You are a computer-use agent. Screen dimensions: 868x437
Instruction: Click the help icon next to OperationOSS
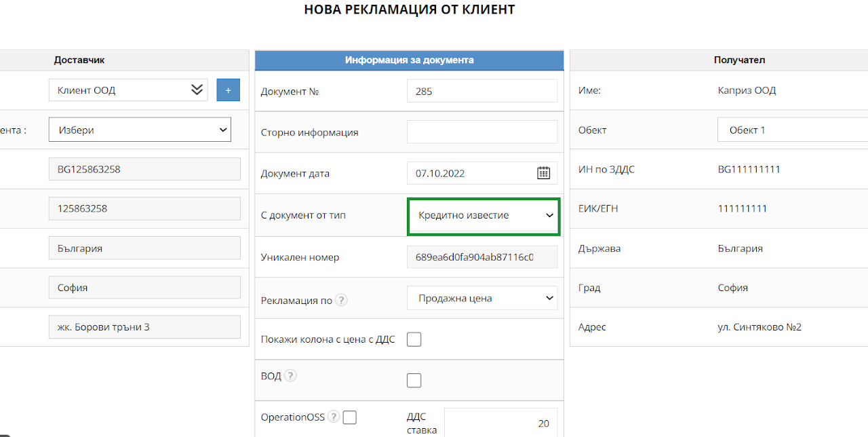[334, 417]
